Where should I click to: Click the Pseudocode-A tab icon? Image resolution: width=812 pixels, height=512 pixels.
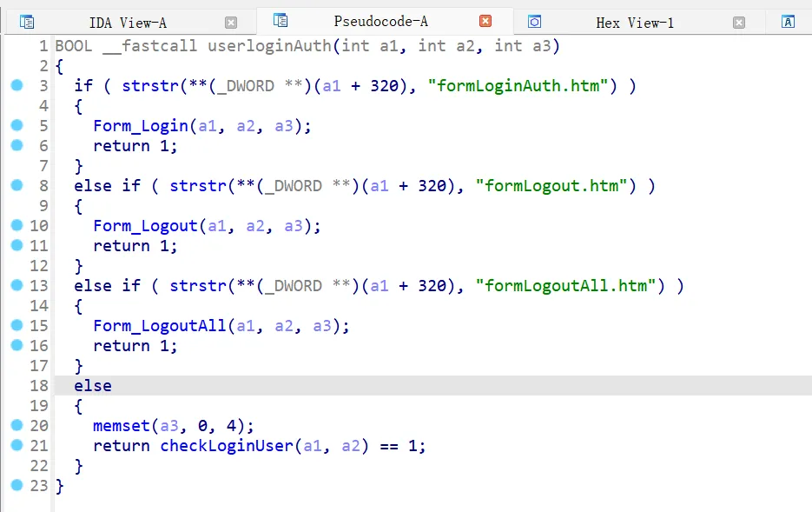(x=281, y=21)
